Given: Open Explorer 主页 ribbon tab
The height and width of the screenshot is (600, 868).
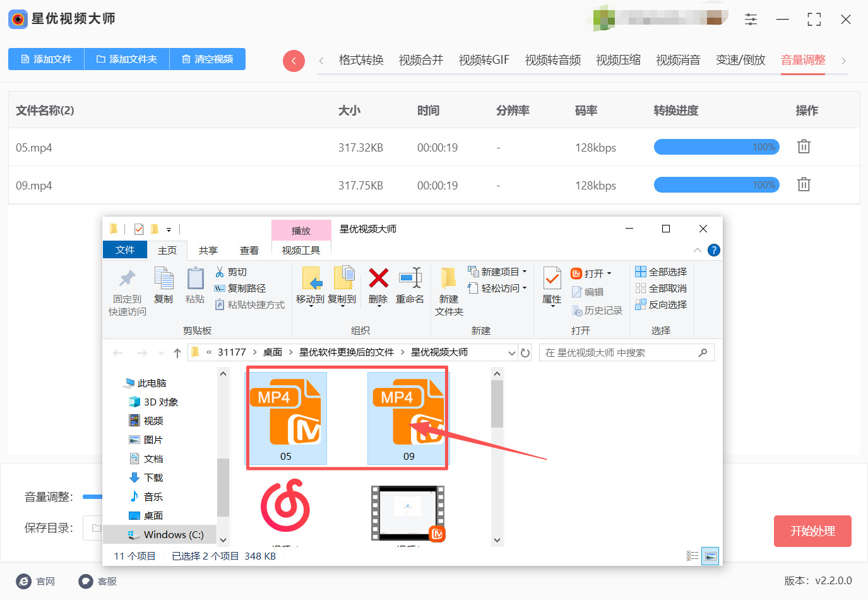Looking at the screenshot, I should pyautogui.click(x=167, y=251).
